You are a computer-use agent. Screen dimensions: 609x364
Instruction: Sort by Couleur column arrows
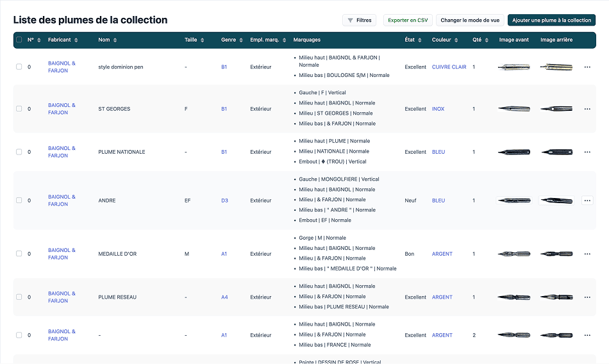coord(457,40)
